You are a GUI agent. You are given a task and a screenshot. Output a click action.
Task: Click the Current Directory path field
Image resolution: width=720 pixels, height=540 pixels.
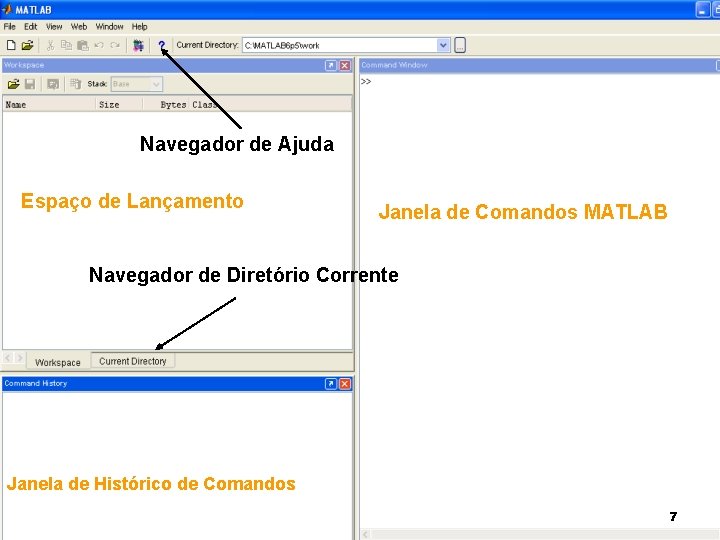tap(340, 45)
